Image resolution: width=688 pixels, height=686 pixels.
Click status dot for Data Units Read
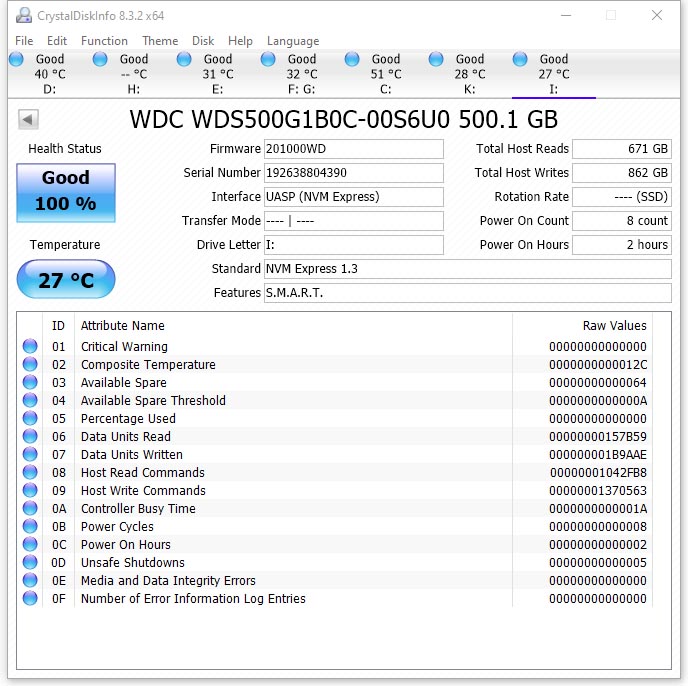point(30,436)
